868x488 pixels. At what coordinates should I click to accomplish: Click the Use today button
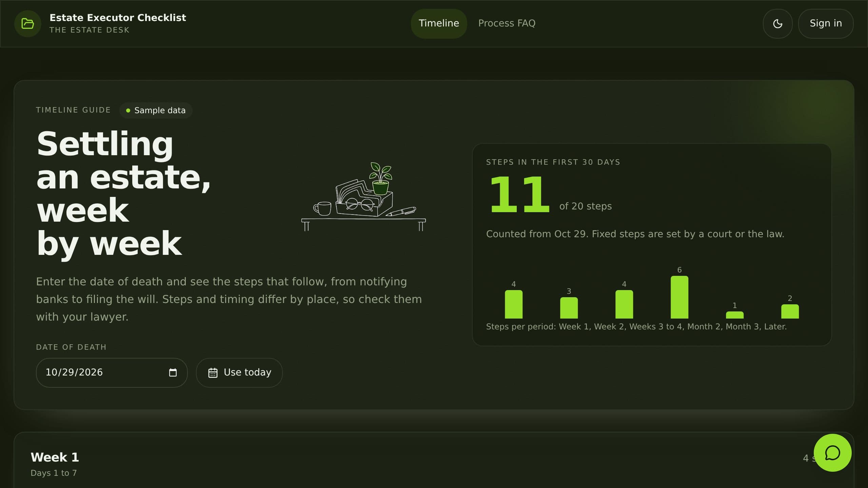239,372
